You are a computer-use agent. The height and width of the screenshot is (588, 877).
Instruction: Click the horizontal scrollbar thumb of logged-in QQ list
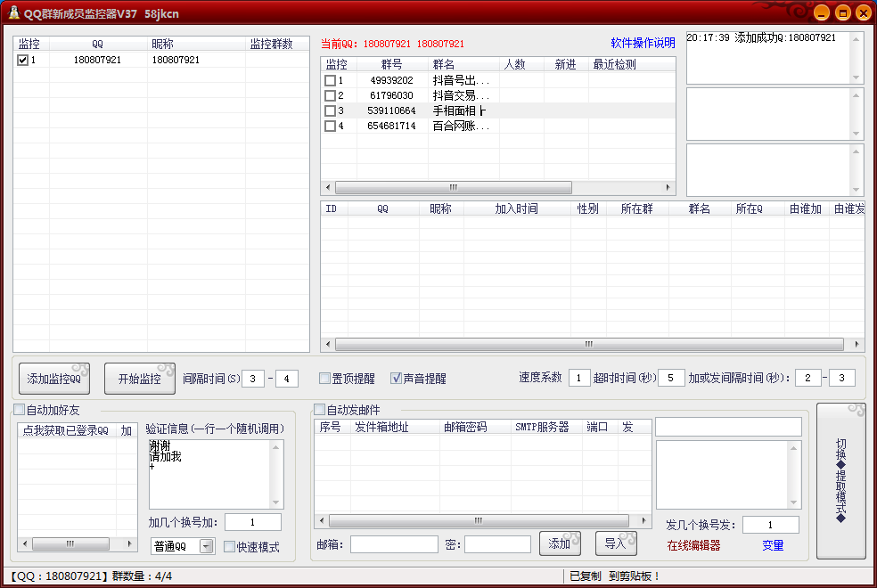(x=70, y=543)
